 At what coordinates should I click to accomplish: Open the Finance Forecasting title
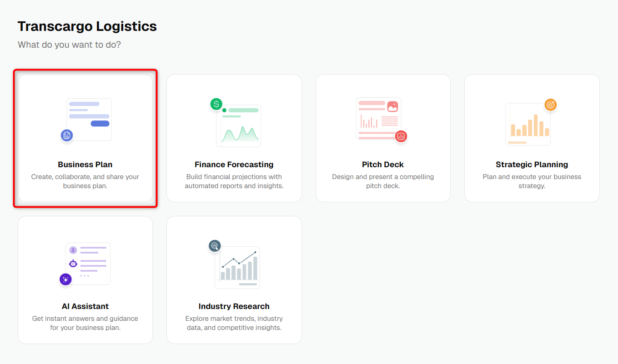234,165
